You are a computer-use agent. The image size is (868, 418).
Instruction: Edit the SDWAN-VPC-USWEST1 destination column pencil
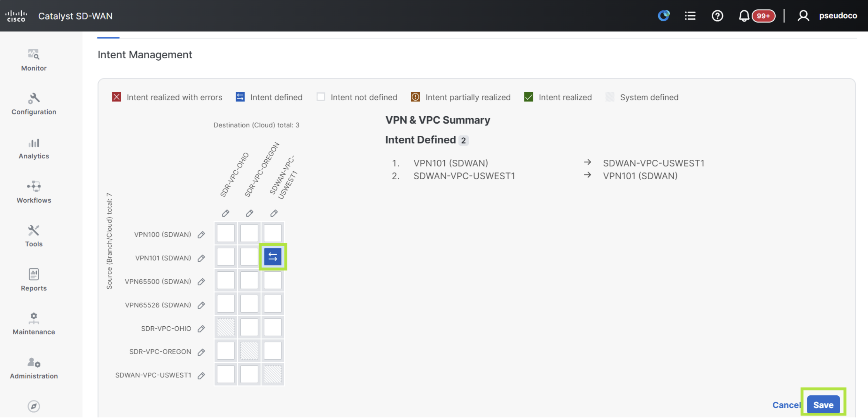coord(274,213)
